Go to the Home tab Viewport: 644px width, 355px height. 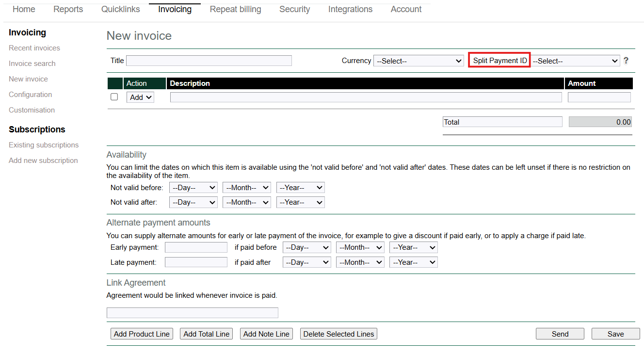[24, 9]
